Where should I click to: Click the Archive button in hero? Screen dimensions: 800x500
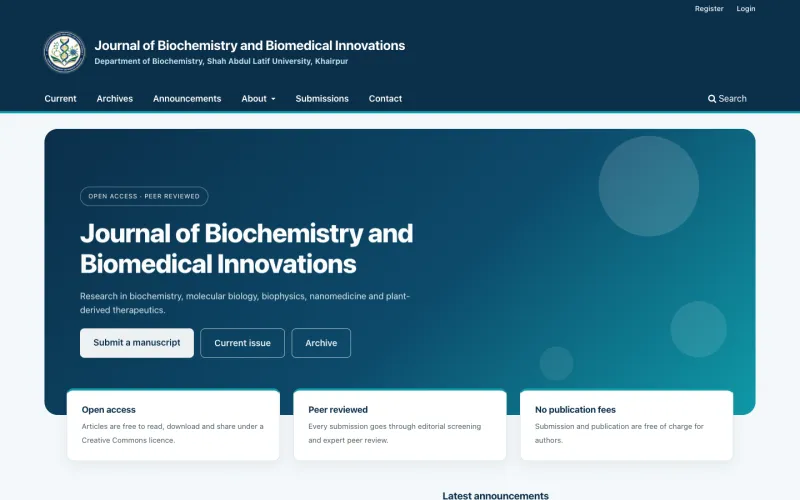point(321,343)
